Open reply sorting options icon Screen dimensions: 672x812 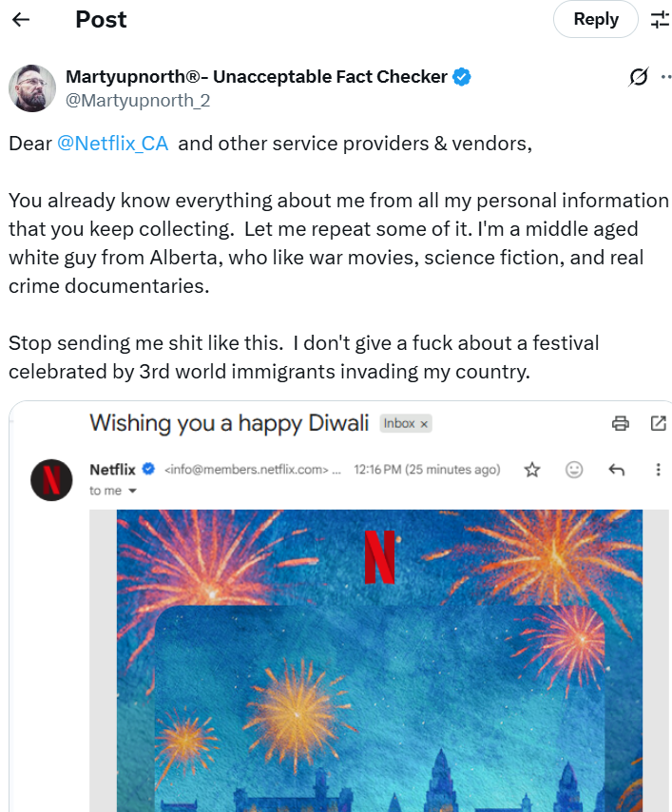pyautogui.click(x=660, y=20)
